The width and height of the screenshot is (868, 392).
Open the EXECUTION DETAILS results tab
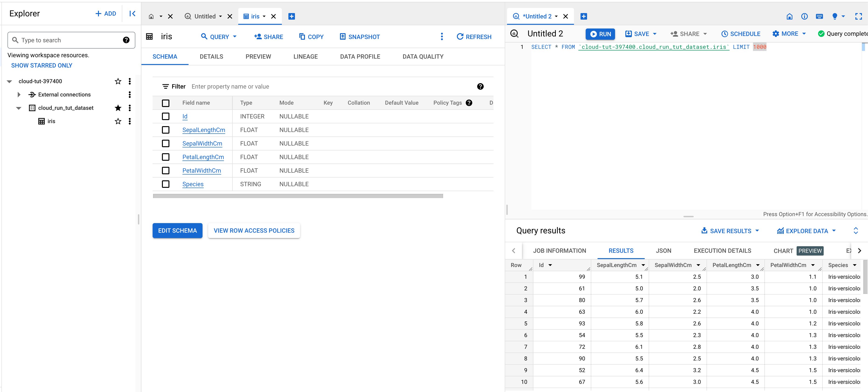[722, 251]
